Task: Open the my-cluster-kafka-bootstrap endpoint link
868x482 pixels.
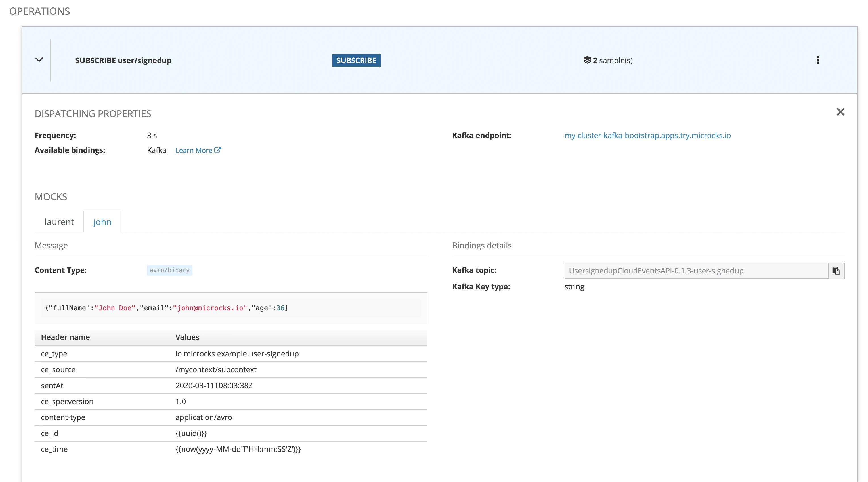Action: 647,135
